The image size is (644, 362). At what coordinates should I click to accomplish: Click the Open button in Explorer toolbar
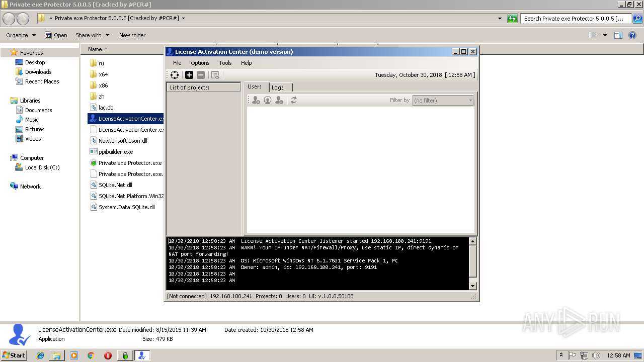point(56,35)
